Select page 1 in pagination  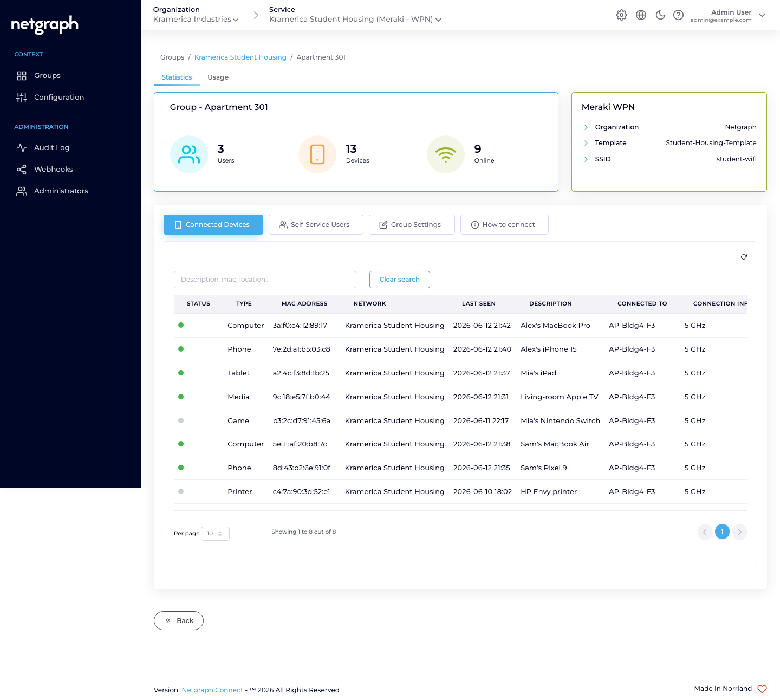(x=722, y=532)
